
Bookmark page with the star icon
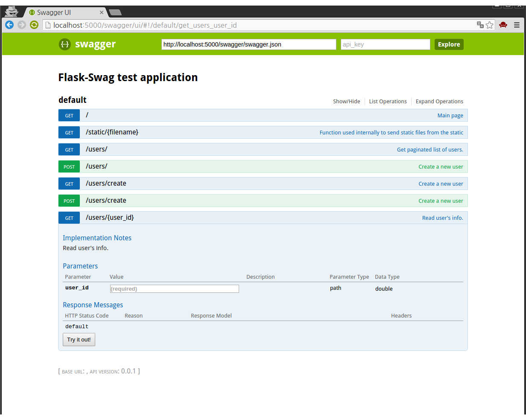[x=490, y=25]
